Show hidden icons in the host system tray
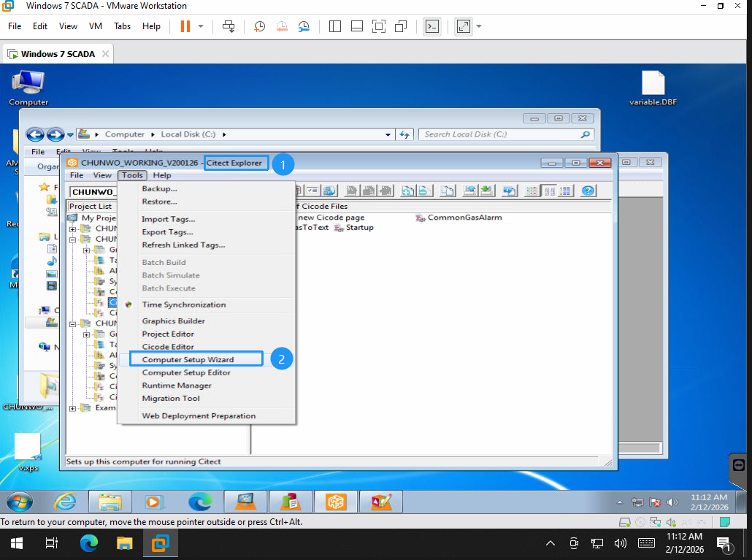 tap(550, 543)
